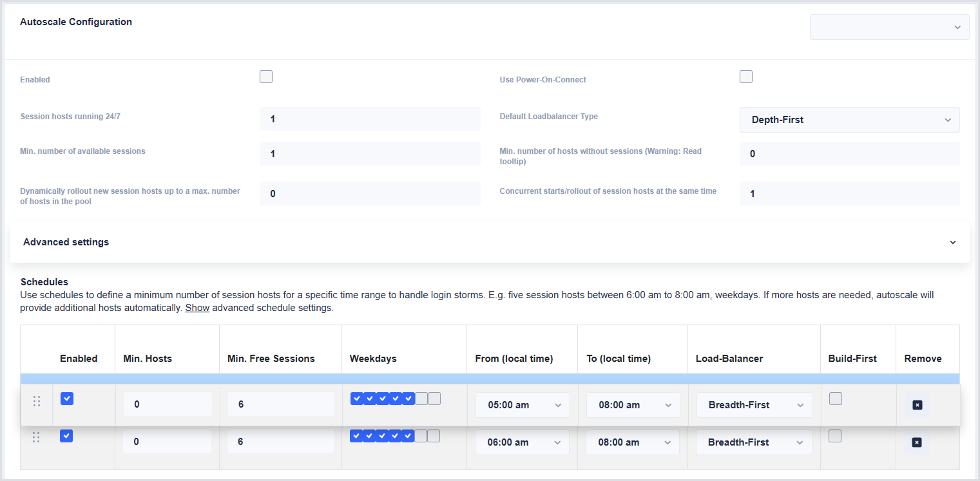980x481 pixels.
Task: Click the Concurrent starts/rollout input field
Action: coord(849,194)
